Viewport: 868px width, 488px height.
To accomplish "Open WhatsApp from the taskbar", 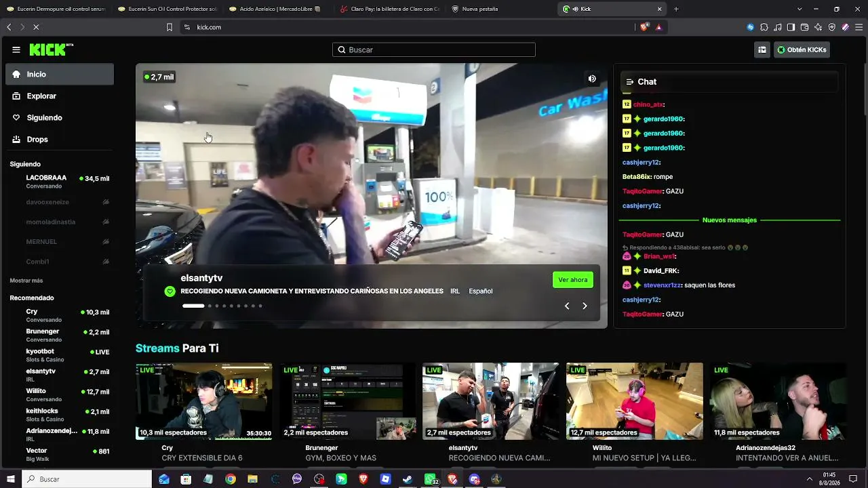I will click(x=430, y=479).
